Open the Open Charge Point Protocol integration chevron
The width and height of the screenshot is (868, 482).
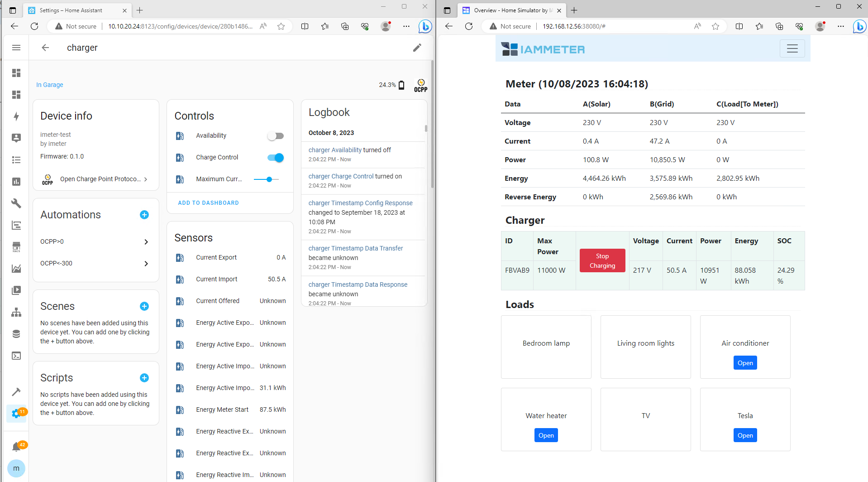coord(146,179)
